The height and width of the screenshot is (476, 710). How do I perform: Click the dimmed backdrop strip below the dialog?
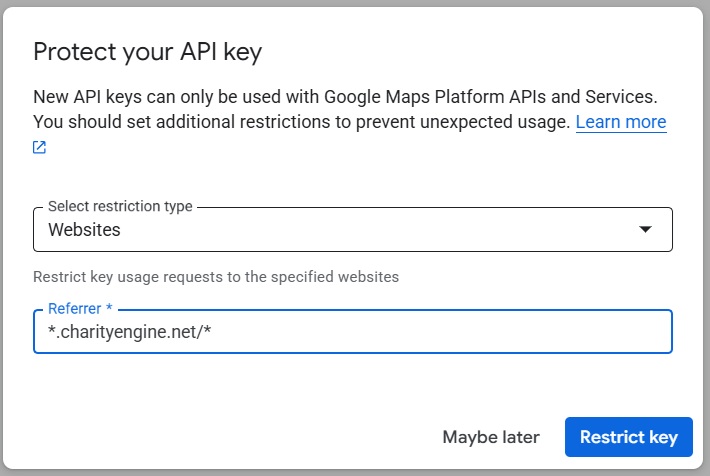(x=355, y=472)
